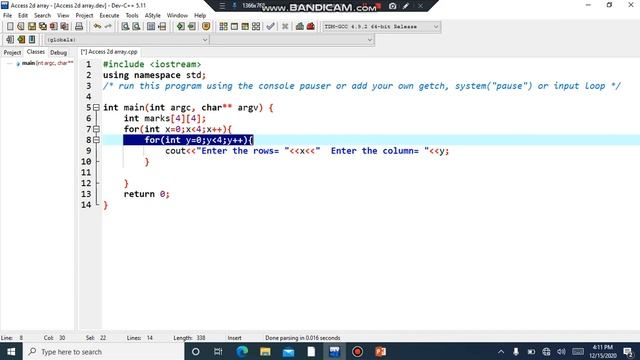Click the line 13 'return 0;' code
Screen dimensions: 640x360
coord(147,194)
